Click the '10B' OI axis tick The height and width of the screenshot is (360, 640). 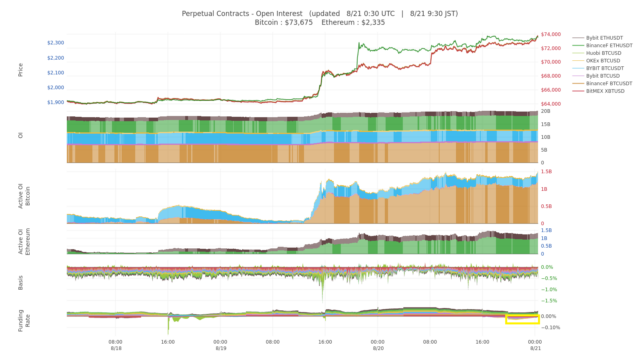click(x=545, y=137)
